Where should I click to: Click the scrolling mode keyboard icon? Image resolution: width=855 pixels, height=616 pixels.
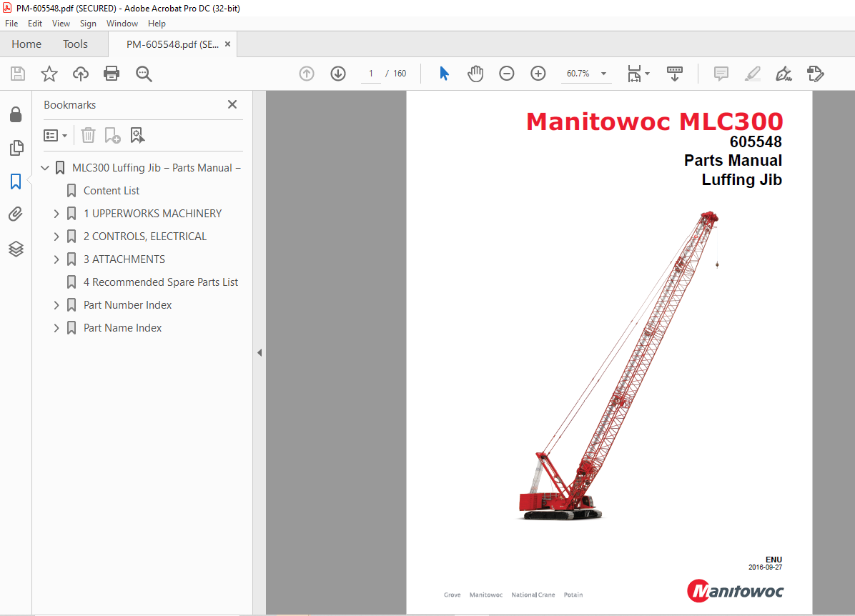pos(675,74)
